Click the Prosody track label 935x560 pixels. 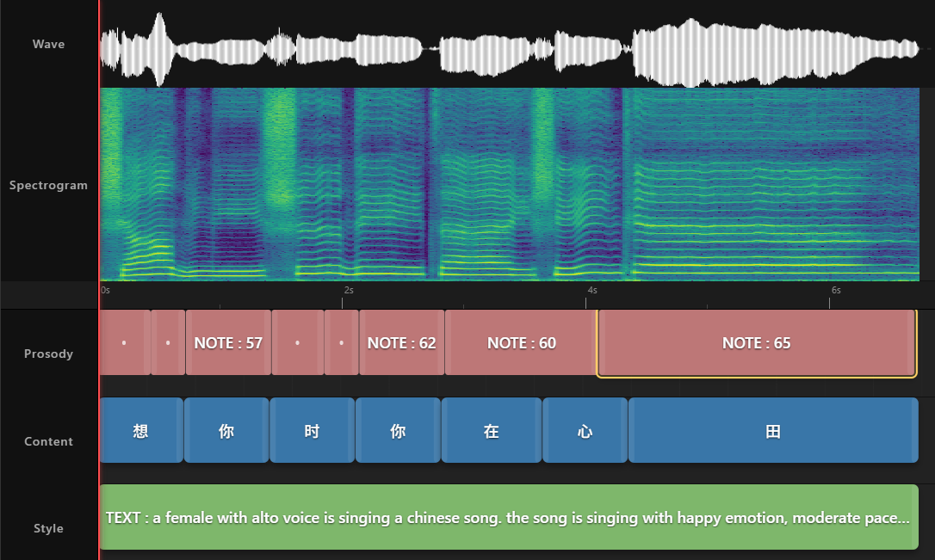[x=48, y=354]
